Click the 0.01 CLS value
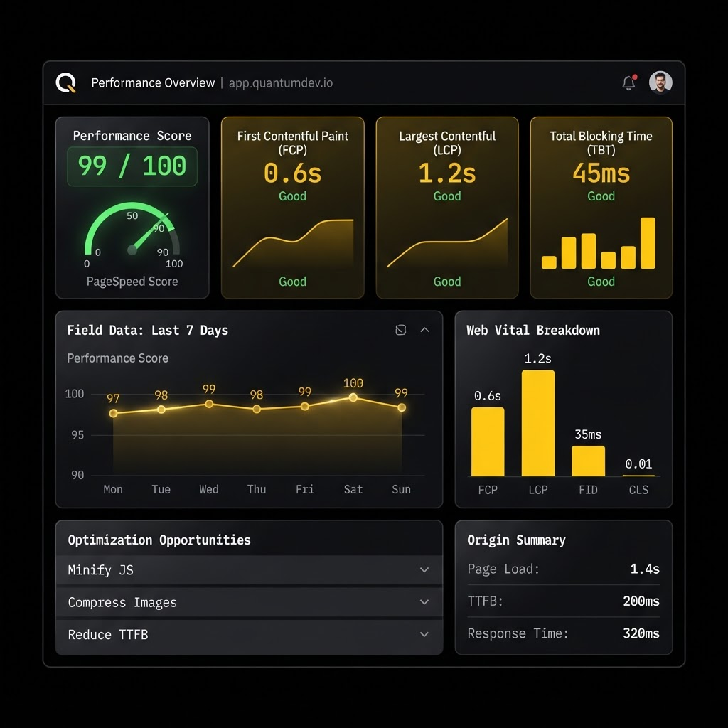 [x=639, y=464]
